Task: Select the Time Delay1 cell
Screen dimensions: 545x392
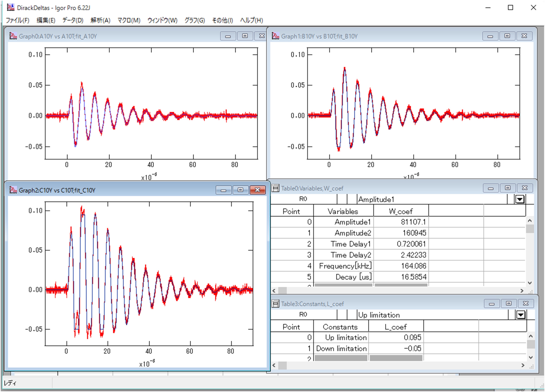Action: pos(343,244)
